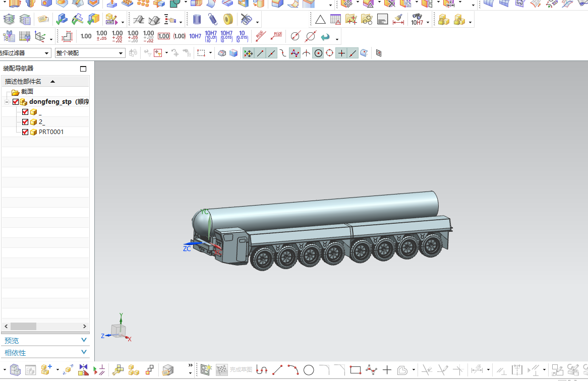Screen dimensions: 588x381
Task: Select the 10H7 fit tolerance icon
Action: pyautogui.click(x=195, y=36)
